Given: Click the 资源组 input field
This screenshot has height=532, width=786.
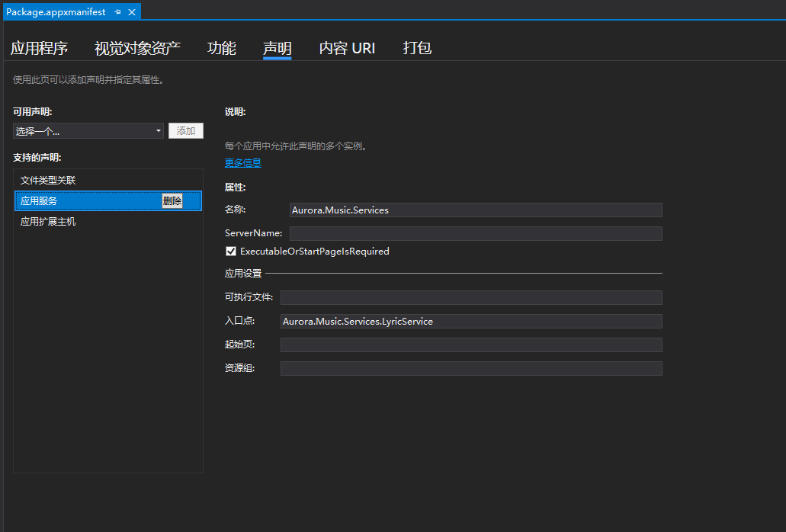Looking at the screenshot, I should tap(471, 368).
